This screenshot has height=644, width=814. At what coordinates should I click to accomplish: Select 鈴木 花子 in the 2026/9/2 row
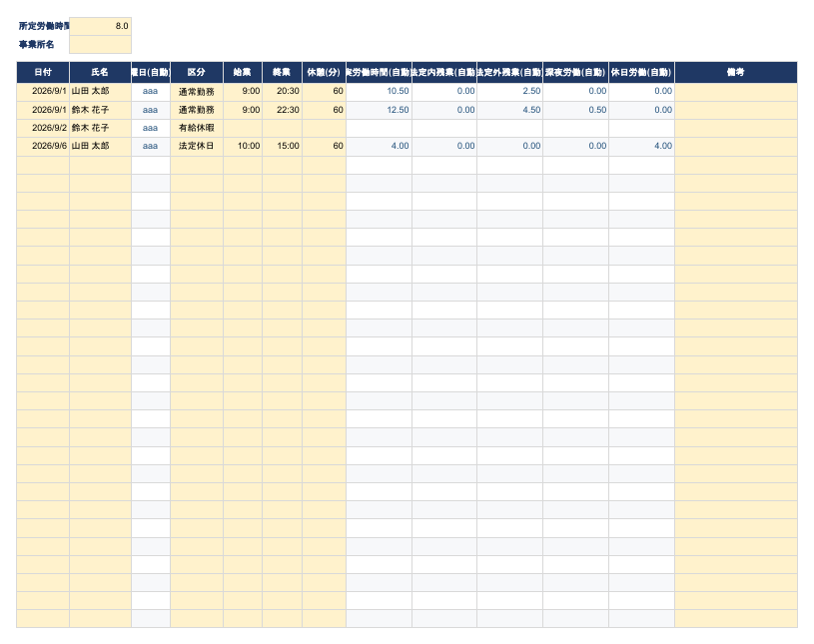point(100,128)
